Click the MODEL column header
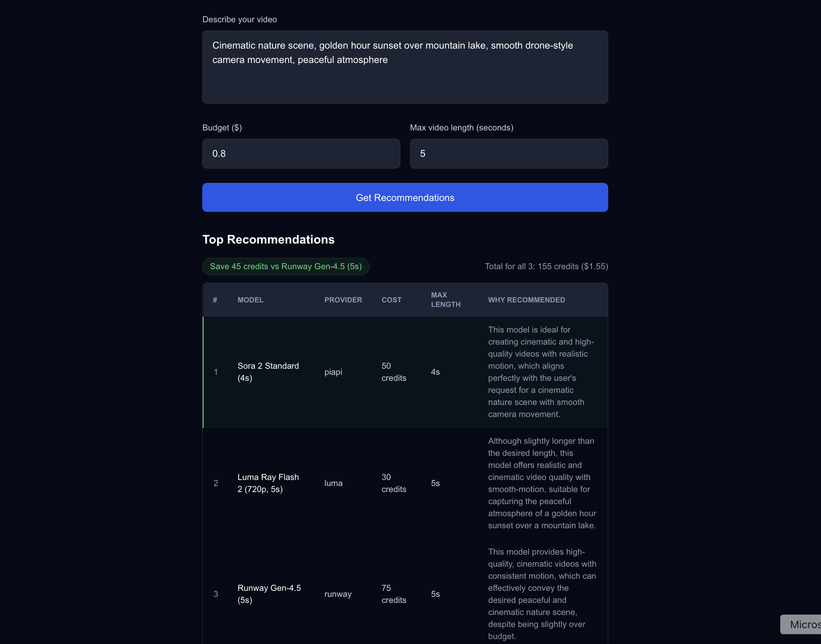 (x=250, y=300)
